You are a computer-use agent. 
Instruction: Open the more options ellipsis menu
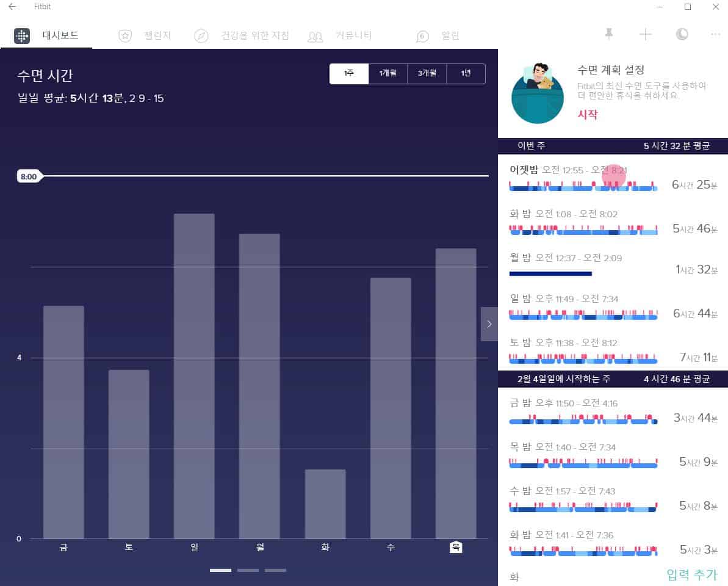point(716,34)
